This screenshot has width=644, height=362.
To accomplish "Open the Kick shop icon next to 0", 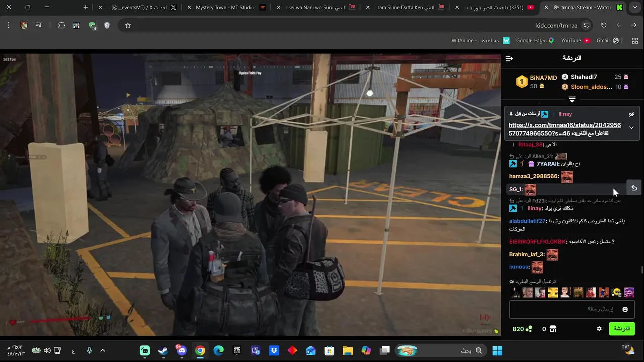I will (x=553, y=329).
